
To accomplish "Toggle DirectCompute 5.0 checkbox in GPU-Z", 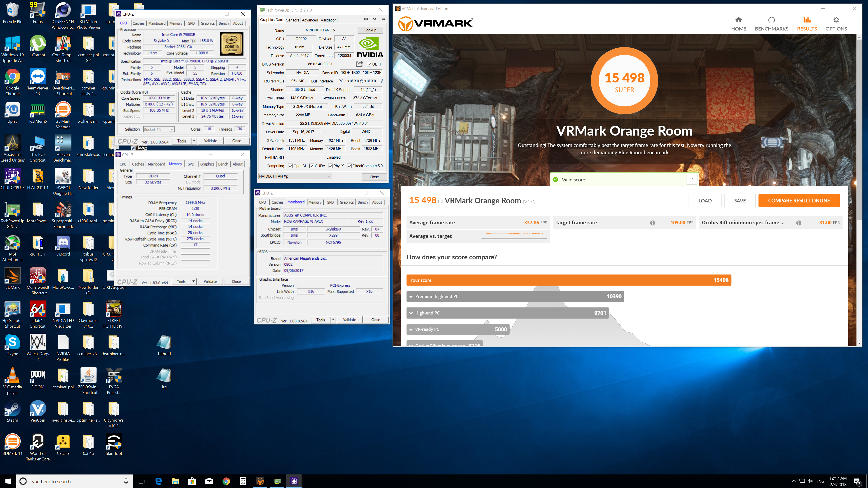I will [x=349, y=166].
